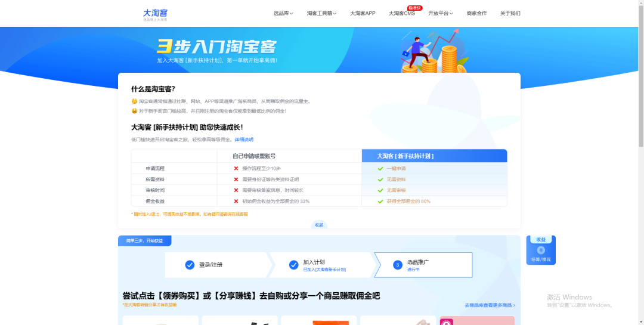Click the 佣金收益 row label
This screenshot has width=644, height=325.
(155, 202)
